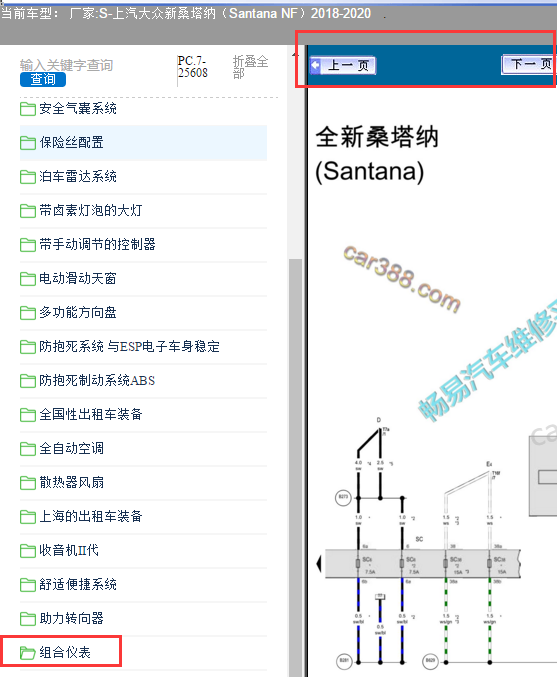Open the 安全气囊系统 folder icon

(x=28, y=109)
